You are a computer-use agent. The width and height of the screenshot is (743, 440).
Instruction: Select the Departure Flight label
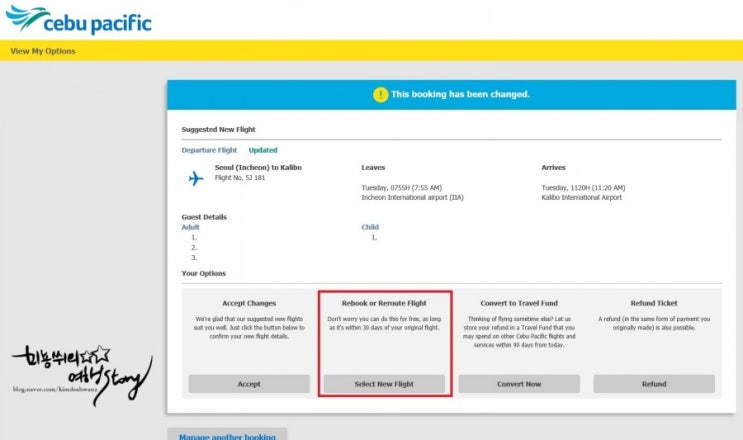[209, 150]
